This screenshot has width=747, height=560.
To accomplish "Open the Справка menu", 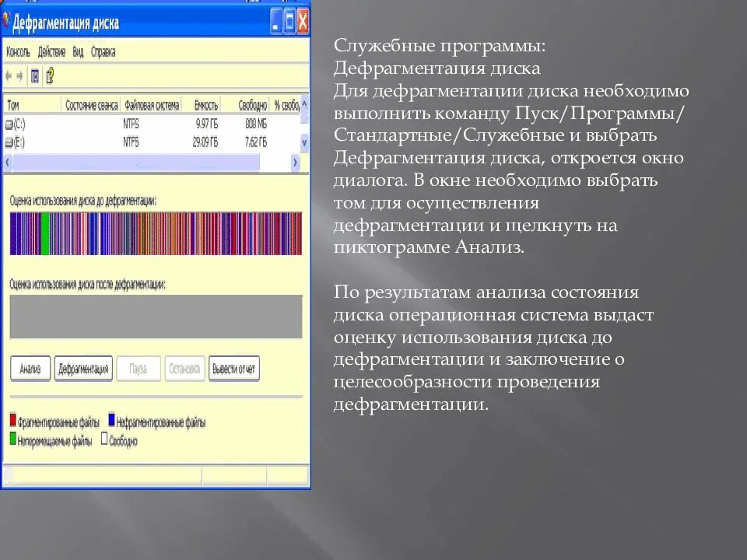I will (104, 52).
